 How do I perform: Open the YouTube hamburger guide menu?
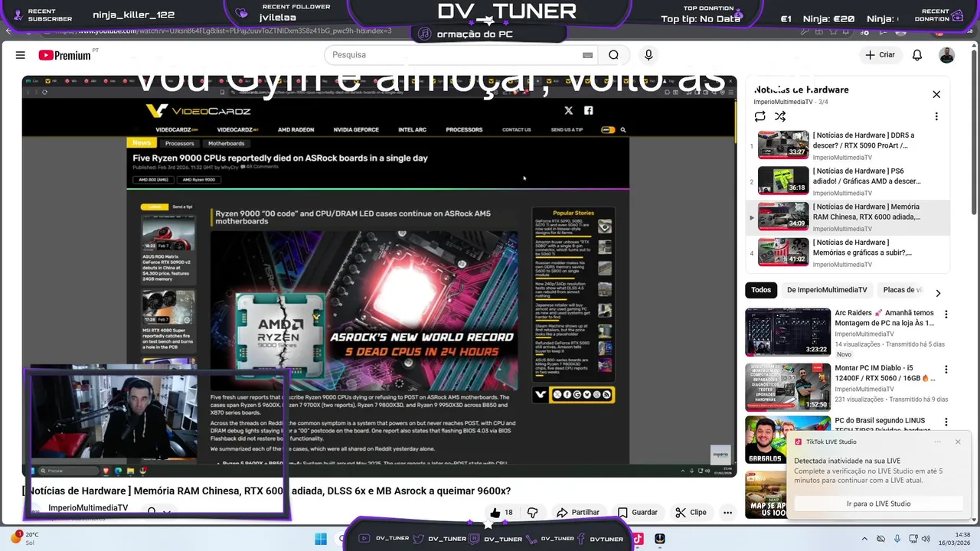point(21,55)
